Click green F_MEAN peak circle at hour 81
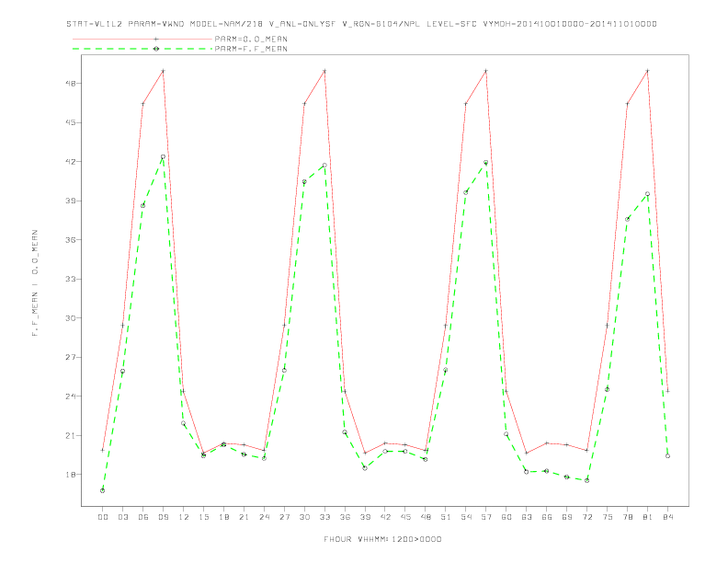The image size is (728, 563). click(x=648, y=194)
